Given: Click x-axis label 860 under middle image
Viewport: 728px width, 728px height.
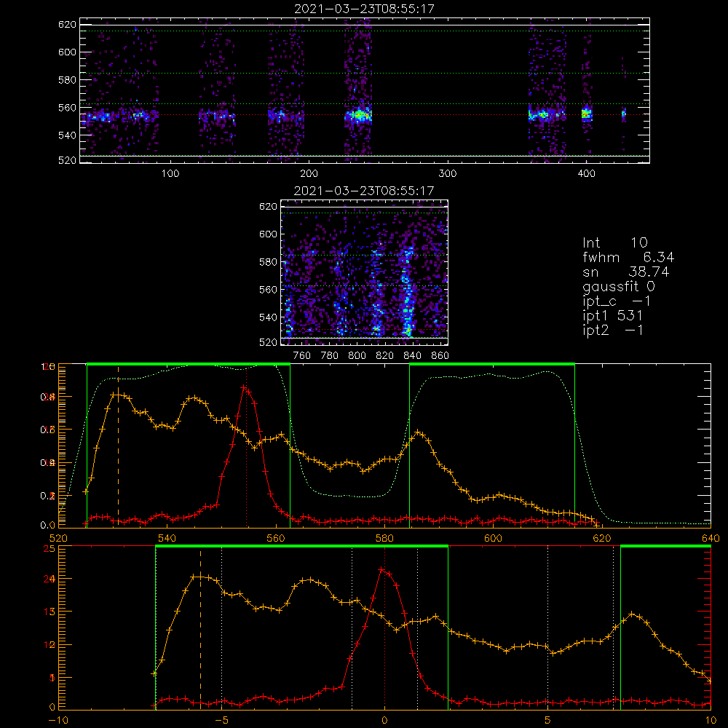Looking at the screenshot, I should tap(440, 356).
